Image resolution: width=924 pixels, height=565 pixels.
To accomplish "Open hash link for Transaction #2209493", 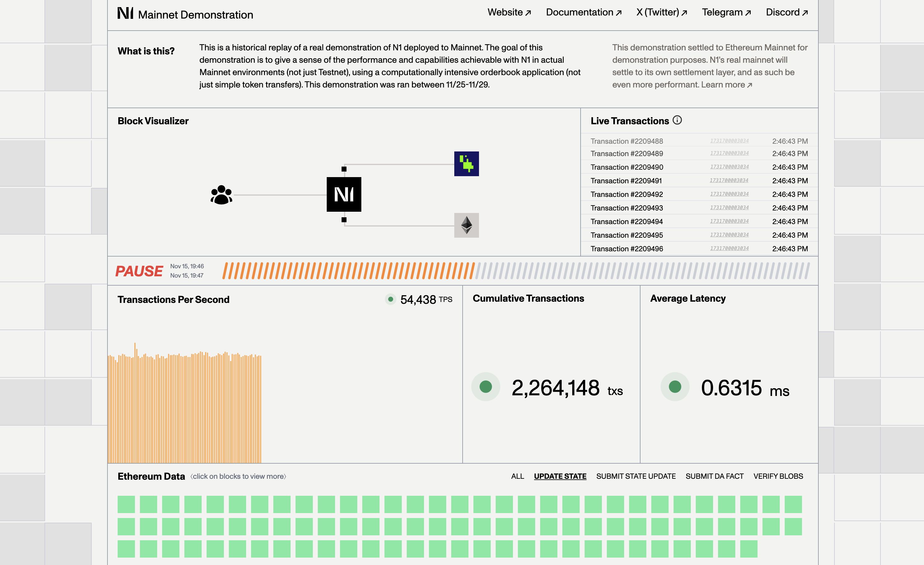I will click(x=729, y=208).
